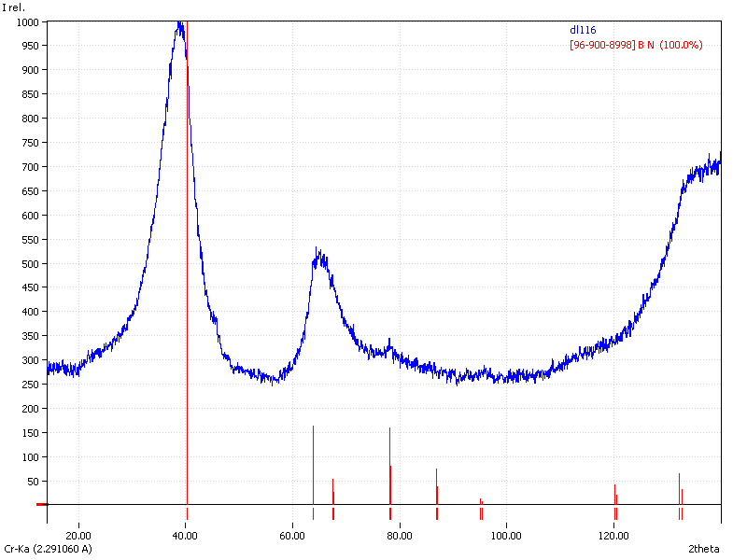Select the red "B N (100.0%)" legend entry
Image resolution: width=747 pixels, height=560 pixels.
(635, 45)
